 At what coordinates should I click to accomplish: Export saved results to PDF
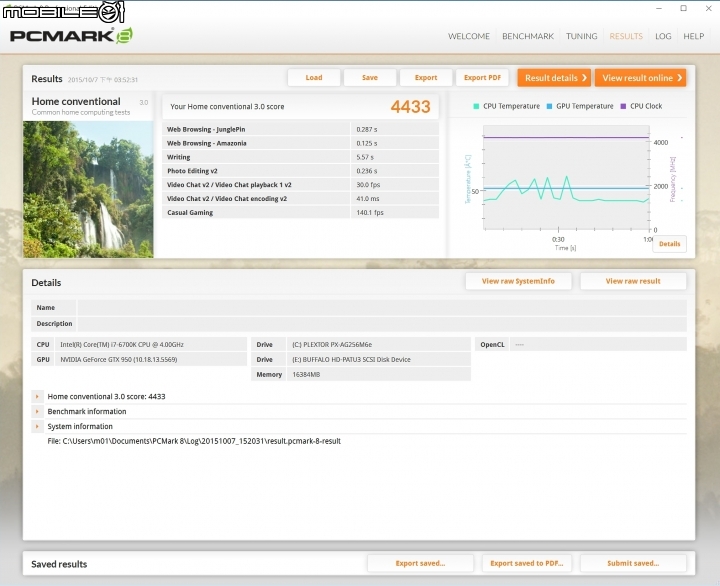tap(527, 563)
